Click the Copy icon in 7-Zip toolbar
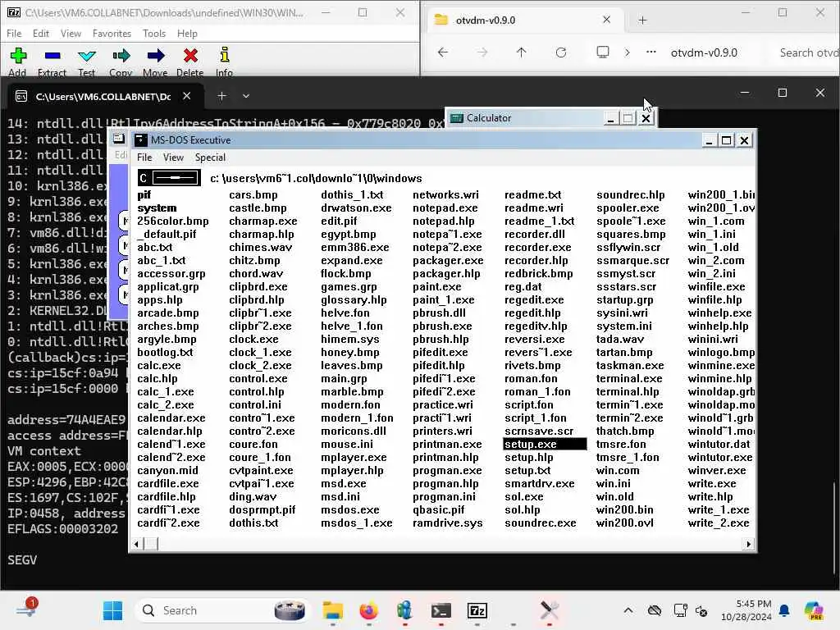The height and width of the screenshot is (630, 840). pos(121,55)
